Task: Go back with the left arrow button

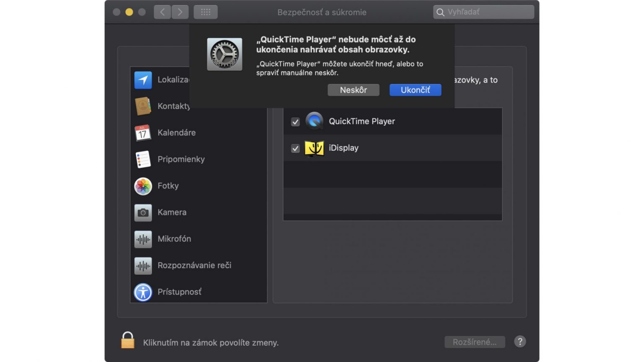Action: (x=162, y=12)
